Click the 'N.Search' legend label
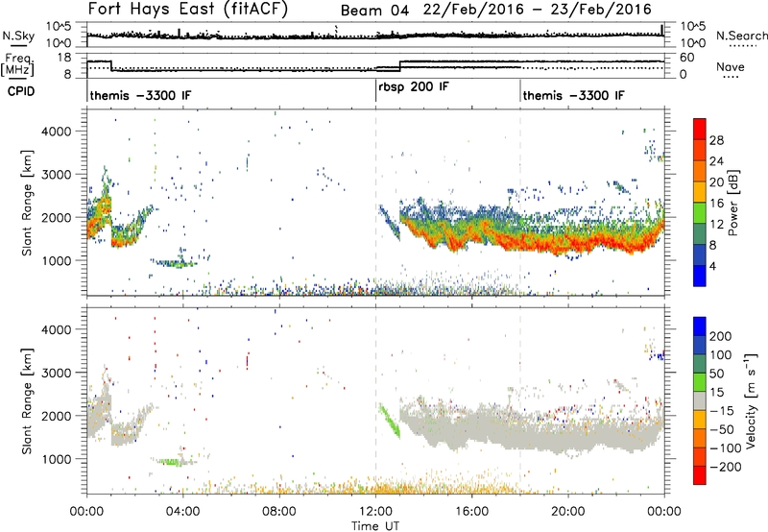Screen dimensions: 768x532 tap(741, 36)
